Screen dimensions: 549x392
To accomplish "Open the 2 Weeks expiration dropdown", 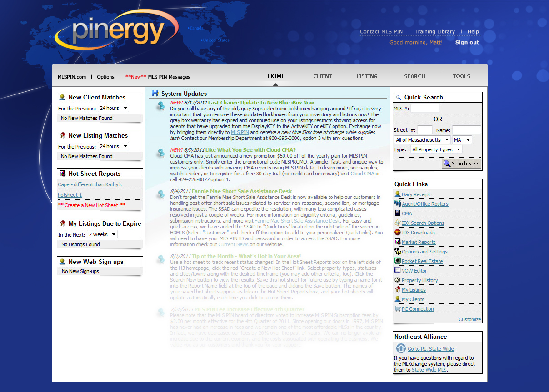I will click(x=102, y=234).
